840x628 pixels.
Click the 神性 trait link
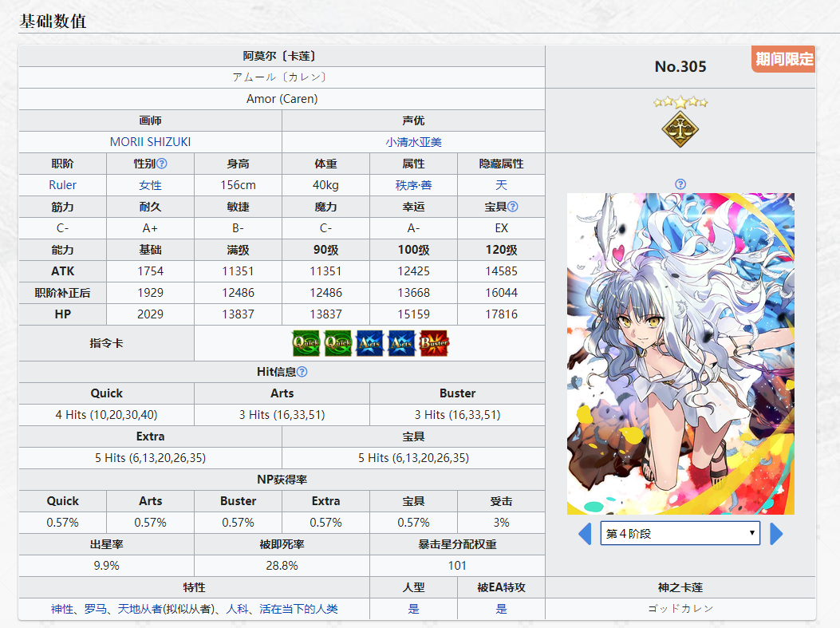point(62,609)
